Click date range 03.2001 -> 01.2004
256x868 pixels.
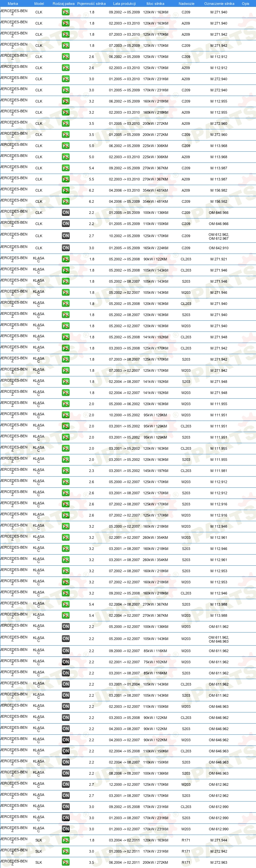click(x=124, y=684)
